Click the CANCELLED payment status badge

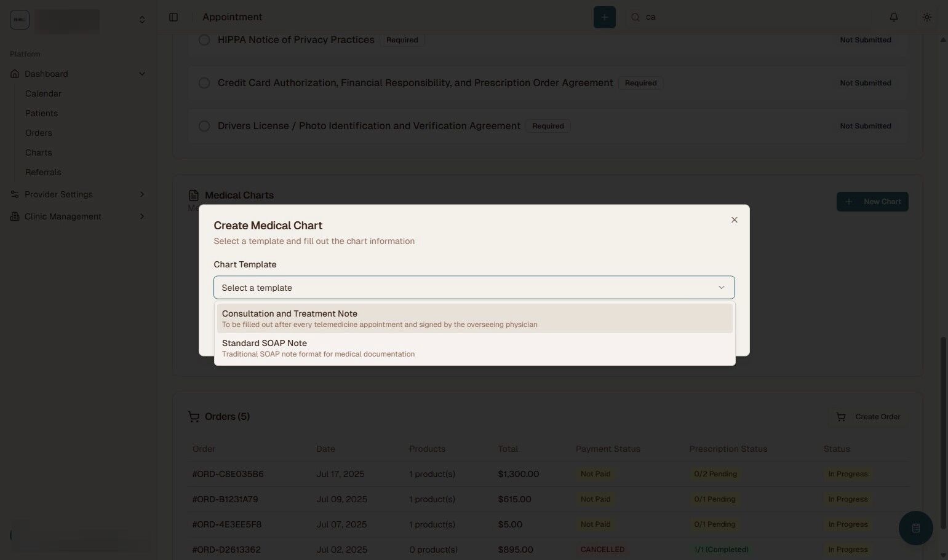coord(602,550)
